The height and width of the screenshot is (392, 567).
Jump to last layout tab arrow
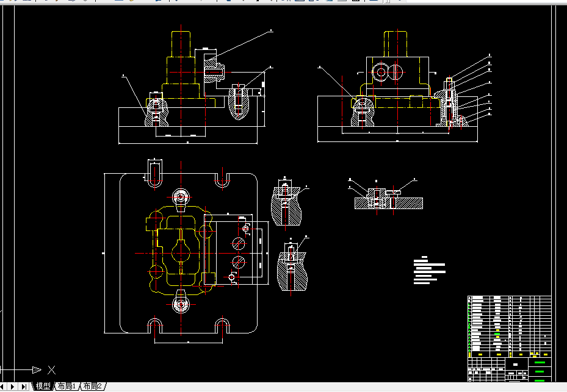tap(24, 387)
